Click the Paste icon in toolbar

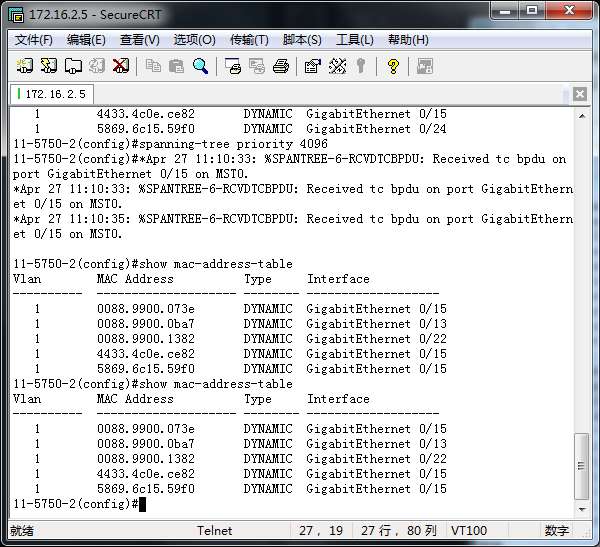[x=177, y=66]
